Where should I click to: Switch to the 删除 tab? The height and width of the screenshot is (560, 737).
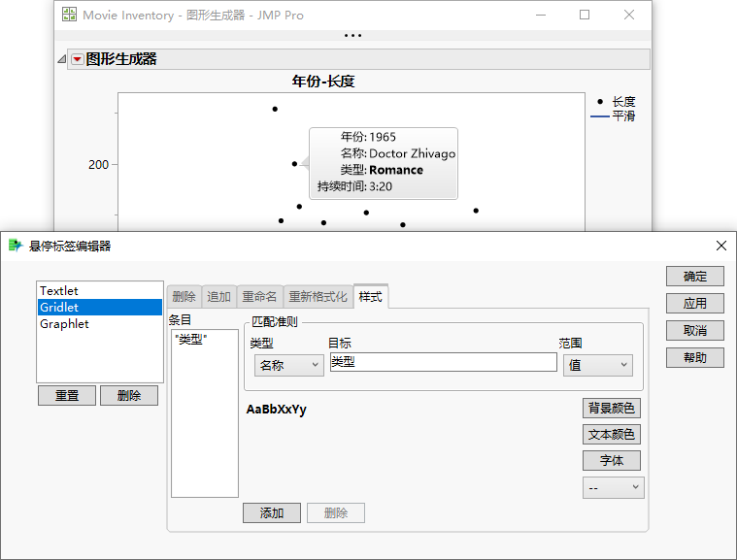tap(184, 297)
